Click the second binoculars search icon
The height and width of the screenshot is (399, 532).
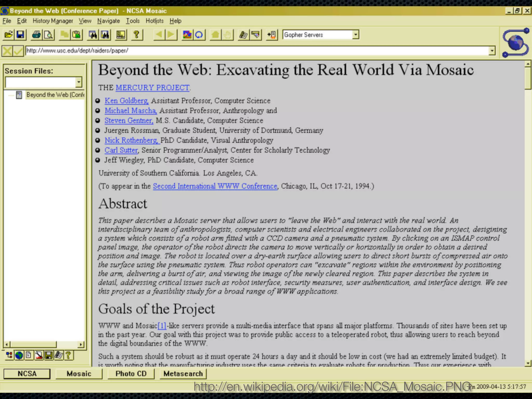pyautogui.click(x=105, y=35)
